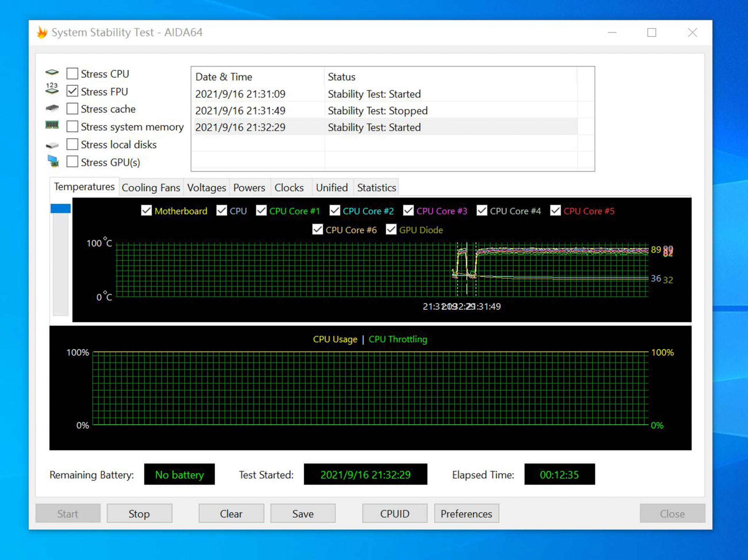Switch to the Cooling Fans tab
Image resolution: width=748 pixels, height=560 pixels.
click(x=151, y=188)
